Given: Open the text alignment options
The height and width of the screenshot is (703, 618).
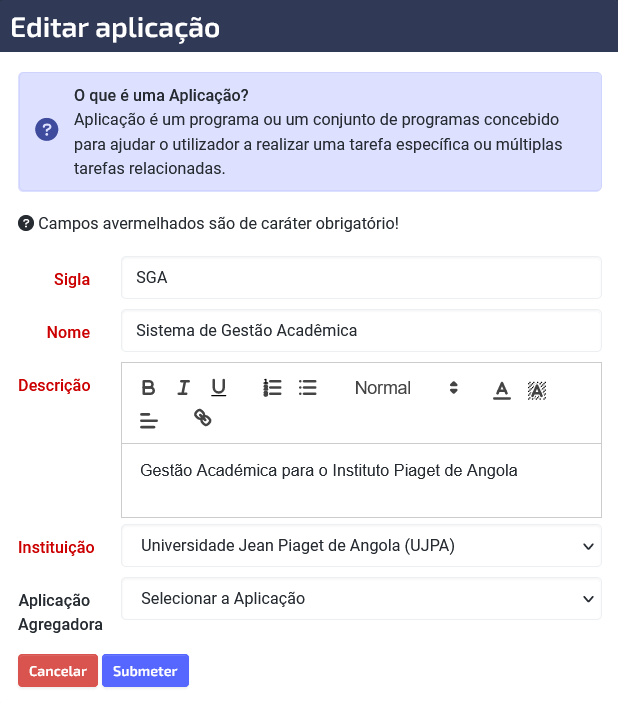Looking at the screenshot, I should pyautogui.click(x=148, y=421).
